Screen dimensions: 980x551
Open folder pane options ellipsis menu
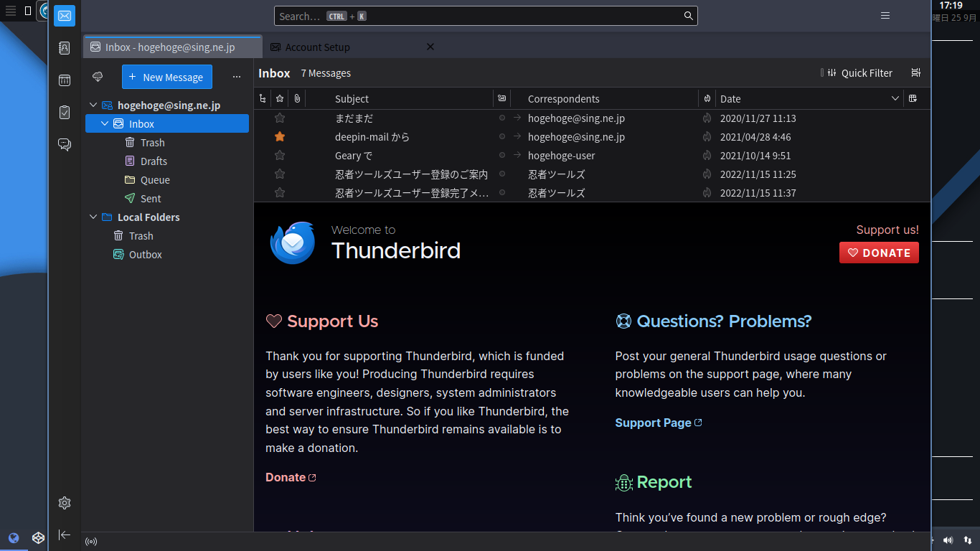237,77
